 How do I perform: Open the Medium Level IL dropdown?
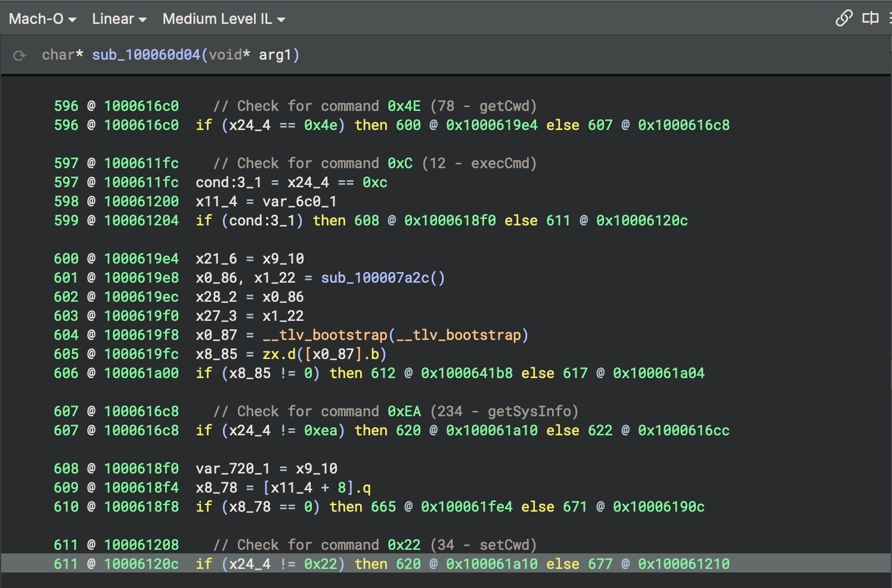[x=224, y=19]
